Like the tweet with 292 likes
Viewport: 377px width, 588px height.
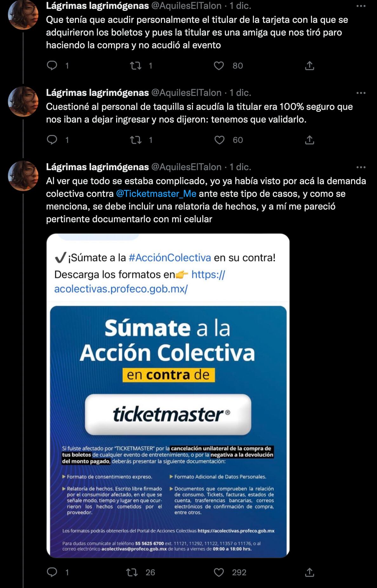[219, 572]
